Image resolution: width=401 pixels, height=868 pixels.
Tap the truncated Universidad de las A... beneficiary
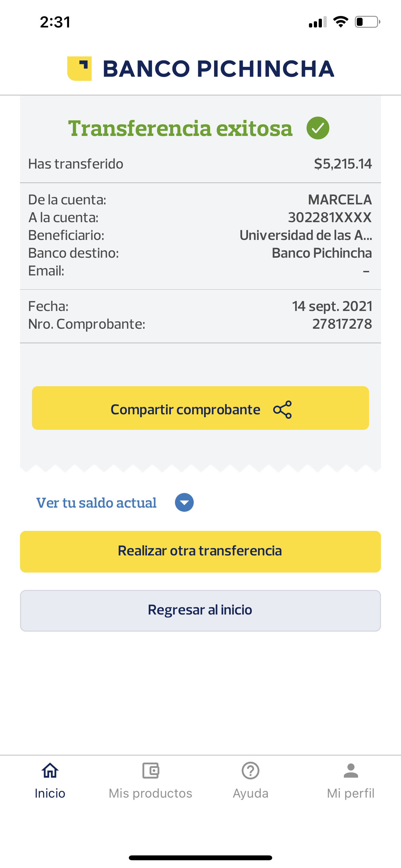[x=305, y=235]
